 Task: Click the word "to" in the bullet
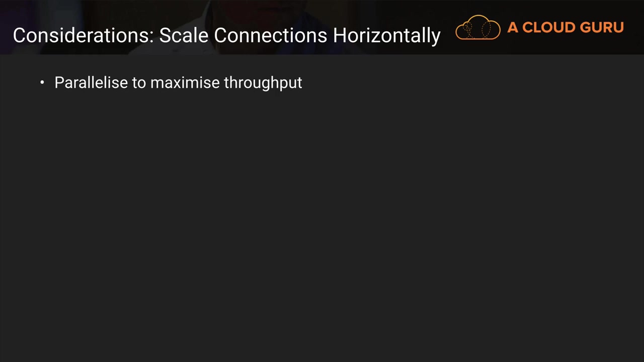[x=139, y=82]
